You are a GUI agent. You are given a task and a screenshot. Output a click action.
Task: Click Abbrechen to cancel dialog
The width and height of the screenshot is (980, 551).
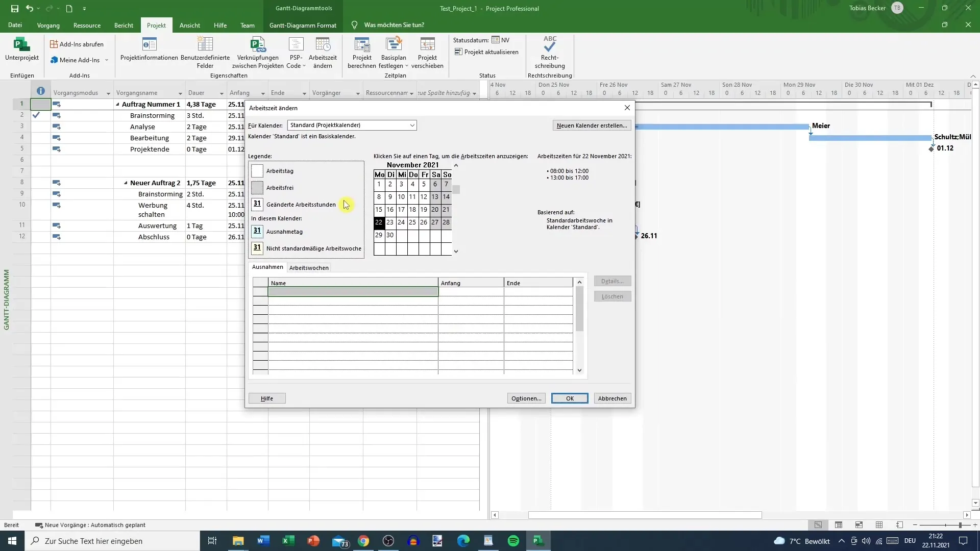click(x=612, y=398)
